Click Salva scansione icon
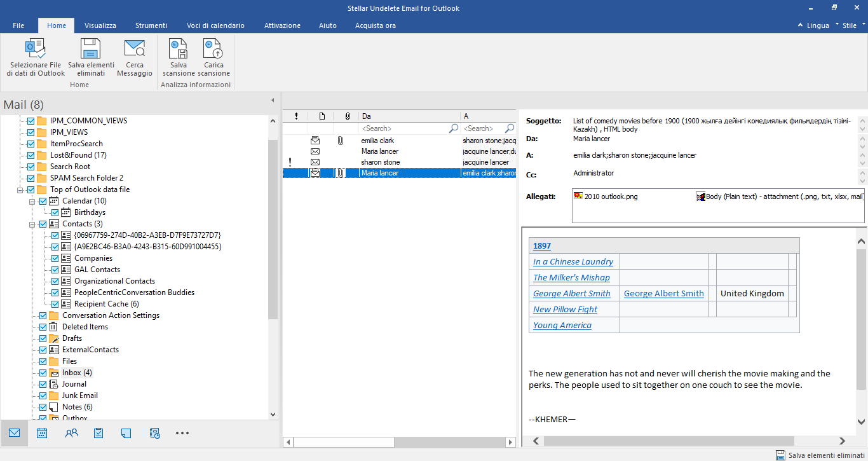Image resolution: width=868 pixels, height=461 pixels. [x=179, y=49]
